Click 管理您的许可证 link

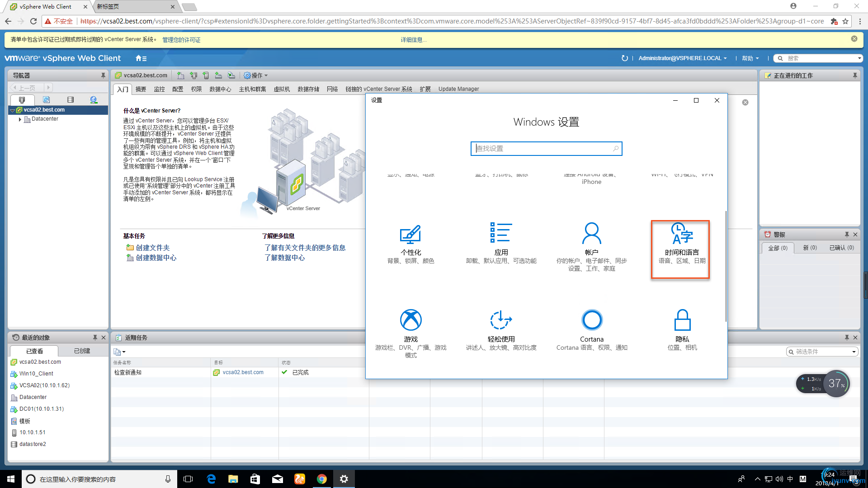(x=181, y=40)
